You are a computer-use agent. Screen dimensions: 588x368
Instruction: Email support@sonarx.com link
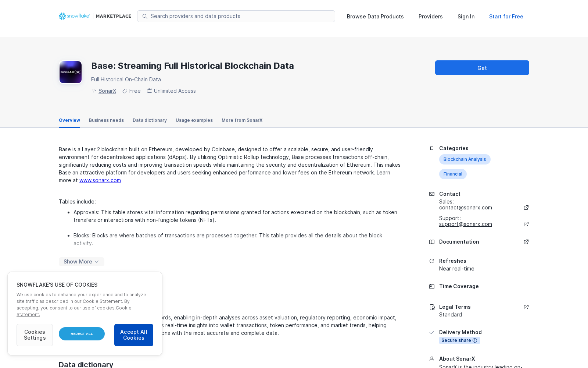tap(466, 224)
